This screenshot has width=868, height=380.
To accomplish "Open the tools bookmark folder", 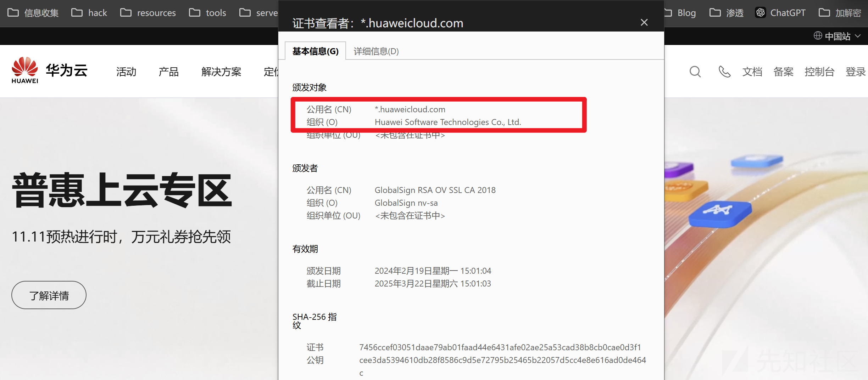I will click(207, 13).
